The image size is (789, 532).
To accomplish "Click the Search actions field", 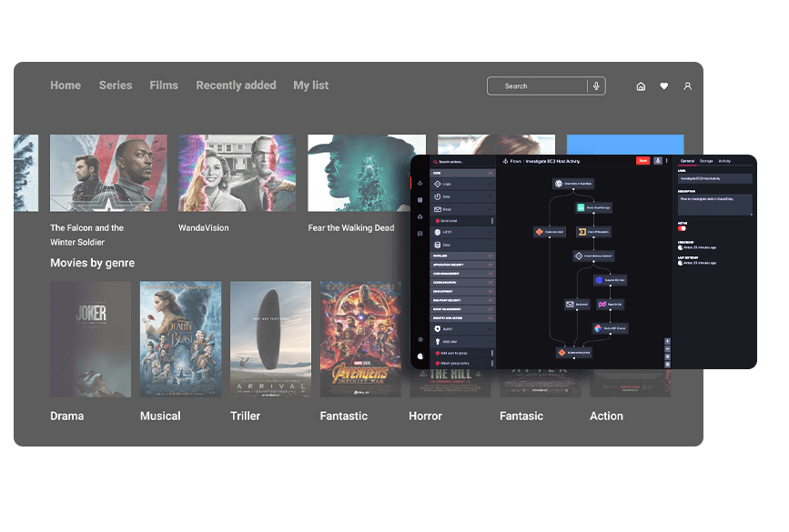I will click(462, 162).
